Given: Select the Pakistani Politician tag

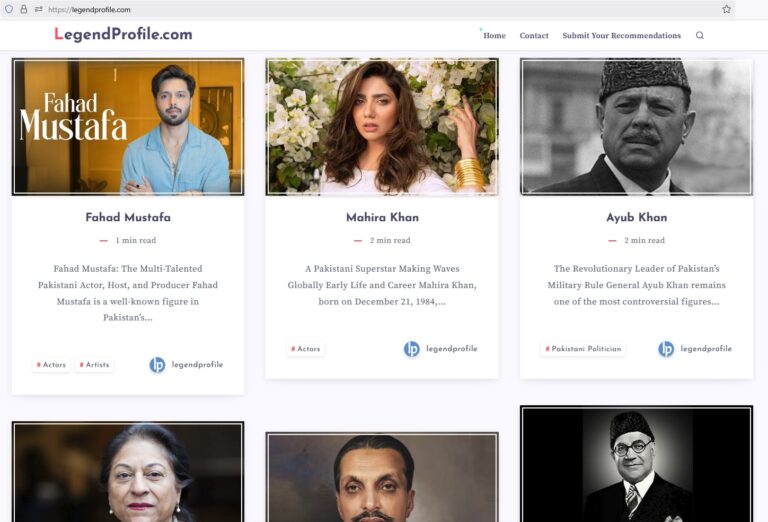Looking at the screenshot, I should (x=583, y=349).
